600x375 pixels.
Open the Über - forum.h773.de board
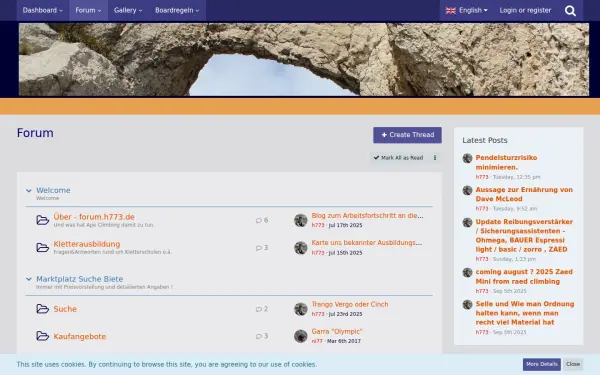(x=94, y=217)
